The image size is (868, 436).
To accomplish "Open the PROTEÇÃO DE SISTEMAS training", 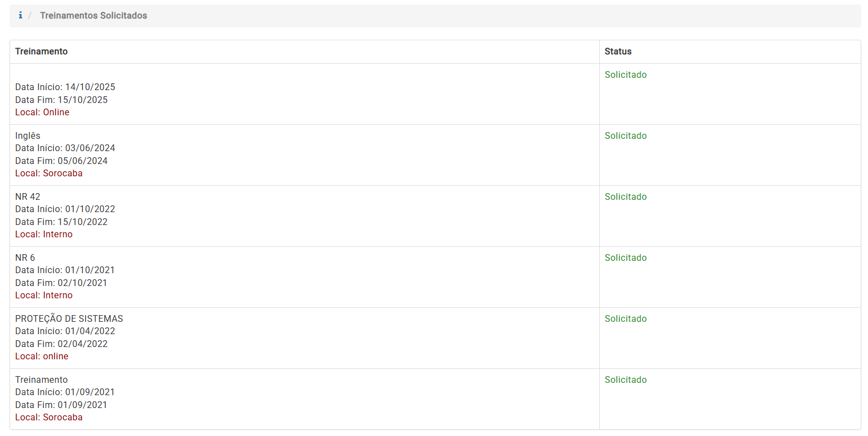I will point(69,319).
